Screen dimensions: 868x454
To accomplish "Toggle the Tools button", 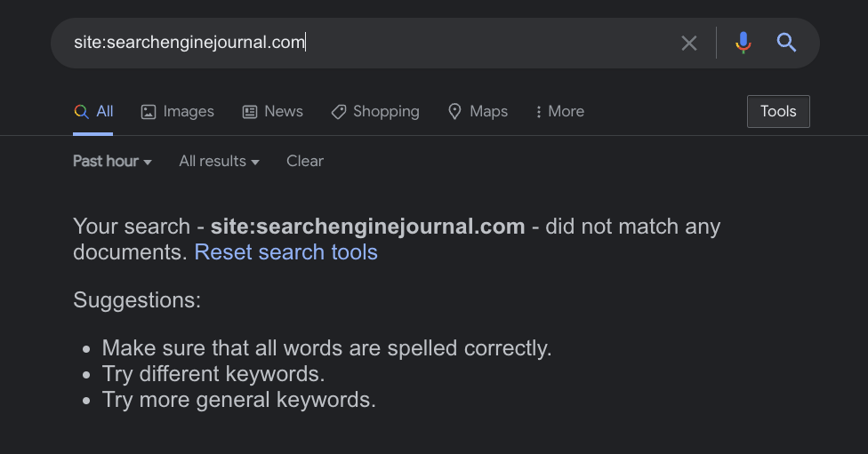I will point(778,112).
